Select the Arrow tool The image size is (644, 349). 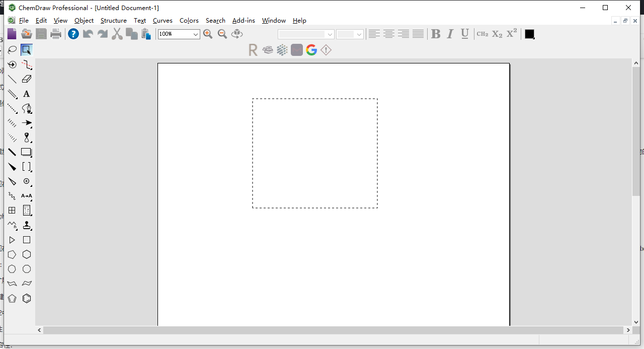point(27,123)
